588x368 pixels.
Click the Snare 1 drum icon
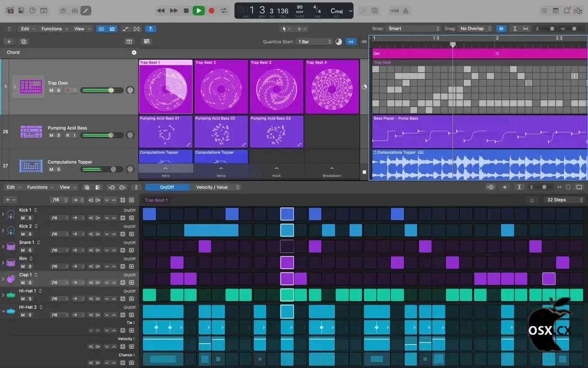click(11, 246)
